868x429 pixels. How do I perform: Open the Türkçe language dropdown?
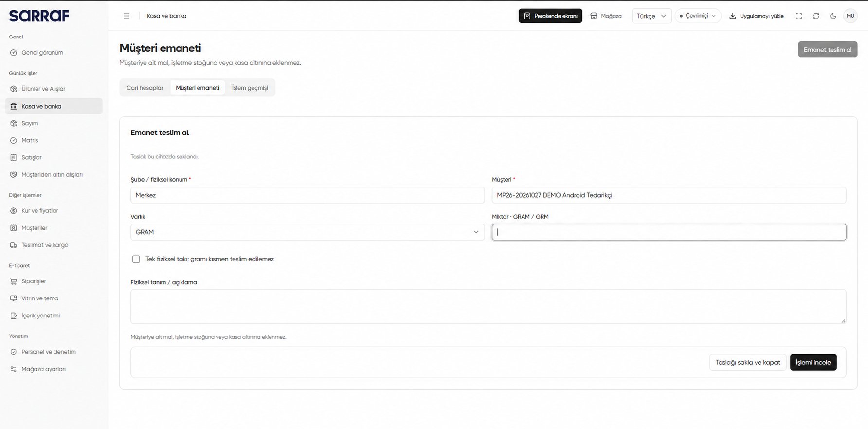click(651, 16)
